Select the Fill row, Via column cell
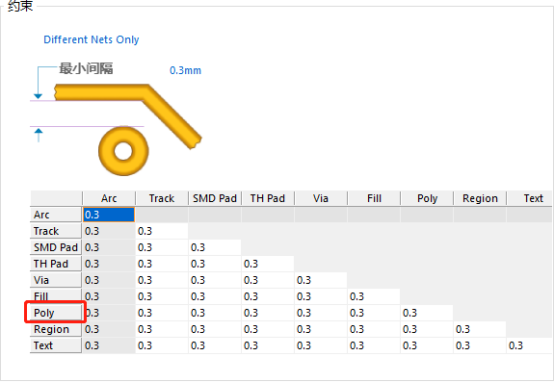 tap(321, 296)
